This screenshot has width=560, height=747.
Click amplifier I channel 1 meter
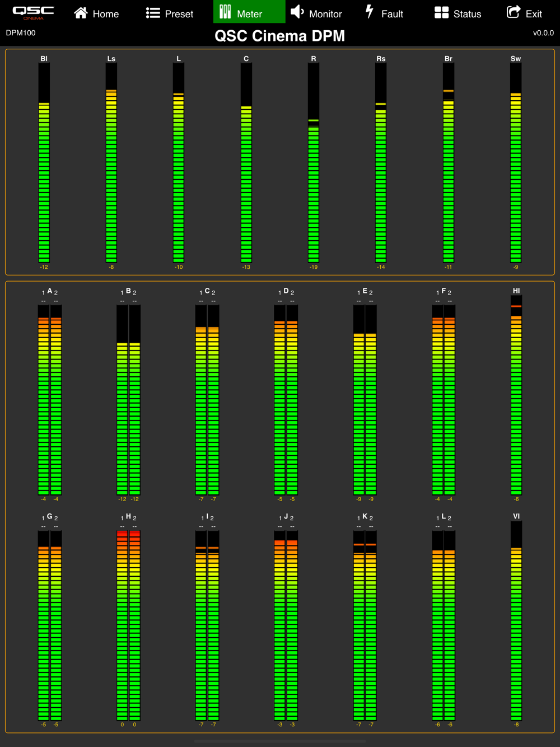(x=201, y=625)
